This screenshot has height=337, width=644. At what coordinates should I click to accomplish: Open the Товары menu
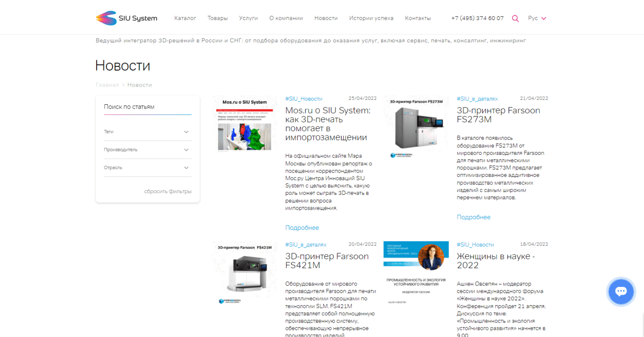point(218,18)
